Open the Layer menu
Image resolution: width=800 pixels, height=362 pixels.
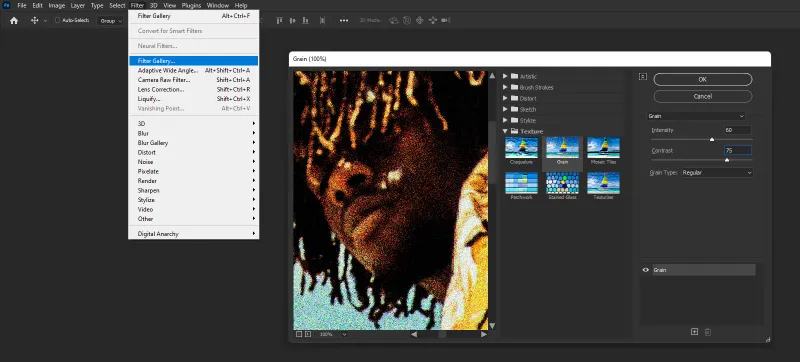pyautogui.click(x=78, y=6)
